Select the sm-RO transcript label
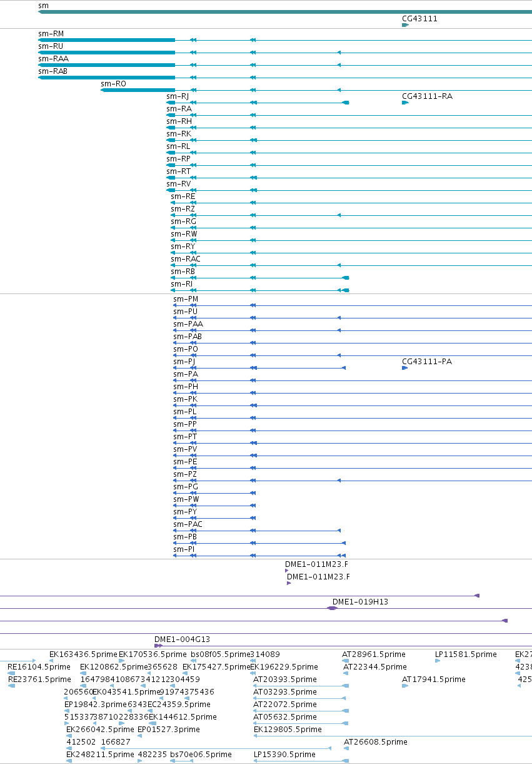The image size is (532, 764). click(x=113, y=84)
